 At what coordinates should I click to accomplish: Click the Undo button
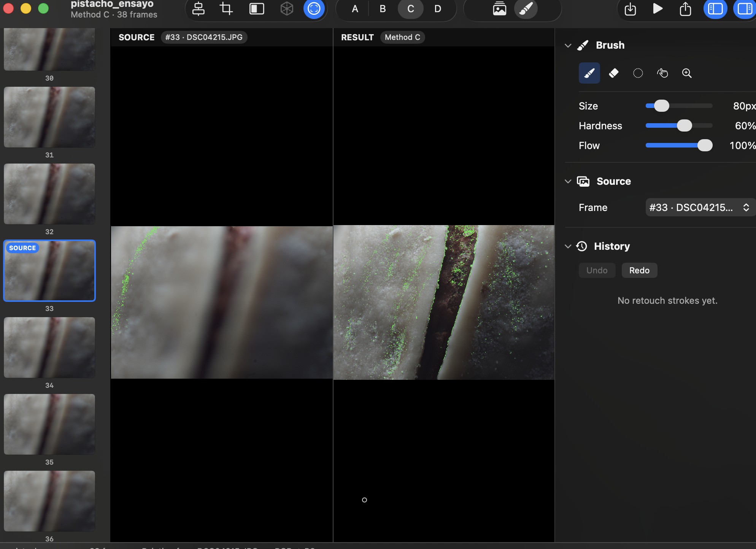[597, 270]
